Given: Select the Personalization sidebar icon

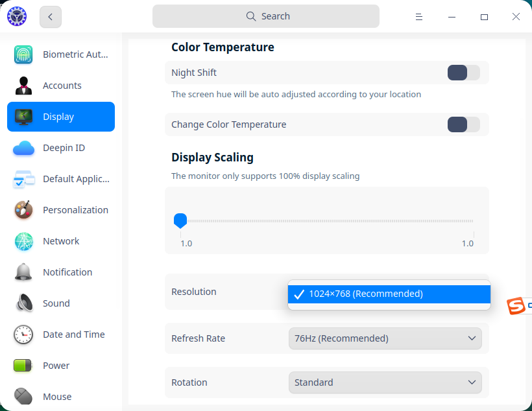Looking at the screenshot, I should [x=23, y=210].
